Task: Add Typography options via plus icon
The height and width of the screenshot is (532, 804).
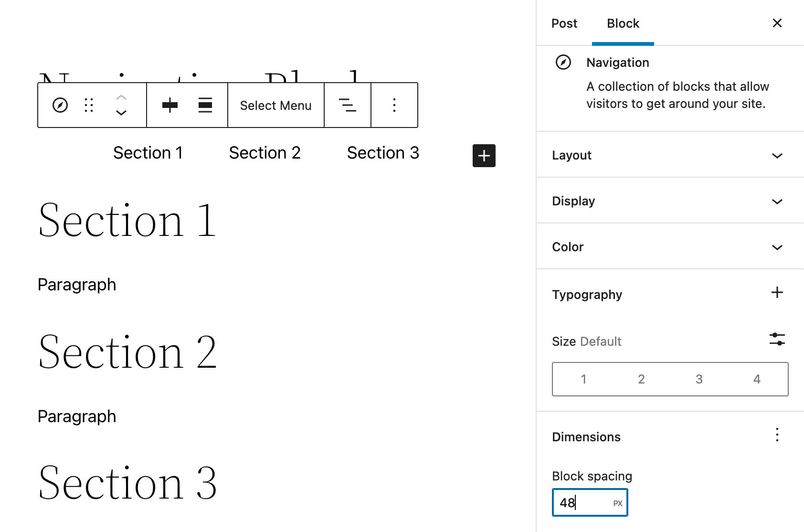Action: 778,292
